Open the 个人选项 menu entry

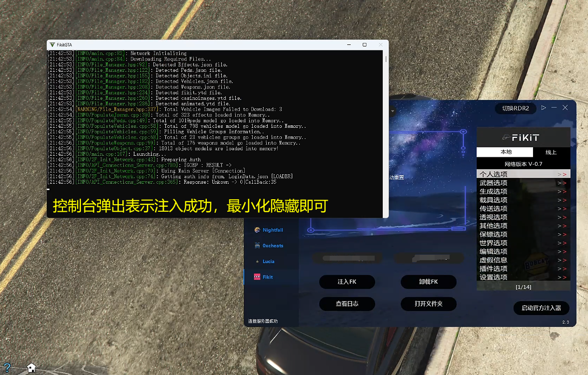[x=524, y=174]
